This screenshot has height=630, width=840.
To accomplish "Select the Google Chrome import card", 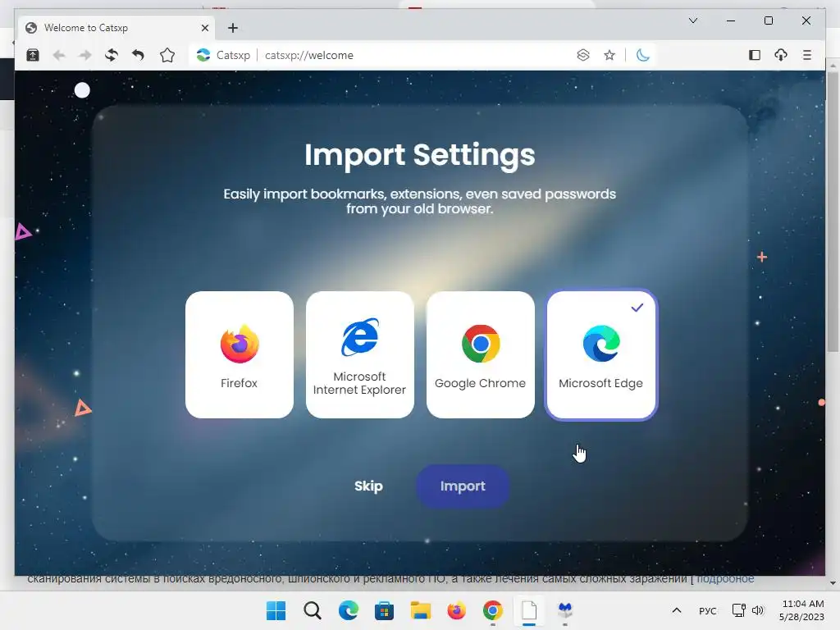I will click(x=480, y=354).
